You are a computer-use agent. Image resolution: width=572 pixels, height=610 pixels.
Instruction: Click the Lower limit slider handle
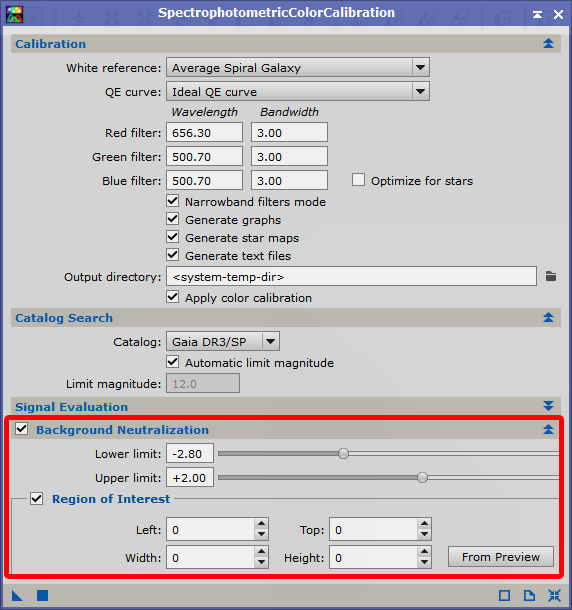[343, 453]
